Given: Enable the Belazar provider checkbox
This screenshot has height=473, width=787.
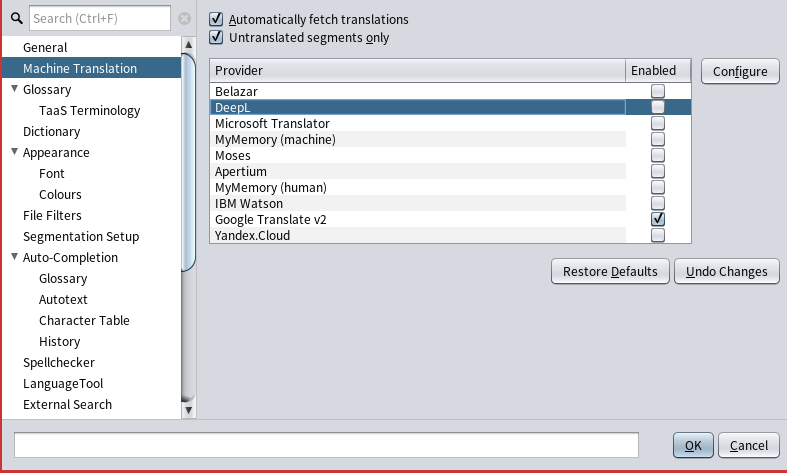Looking at the screenshot, I should point(658,91).
